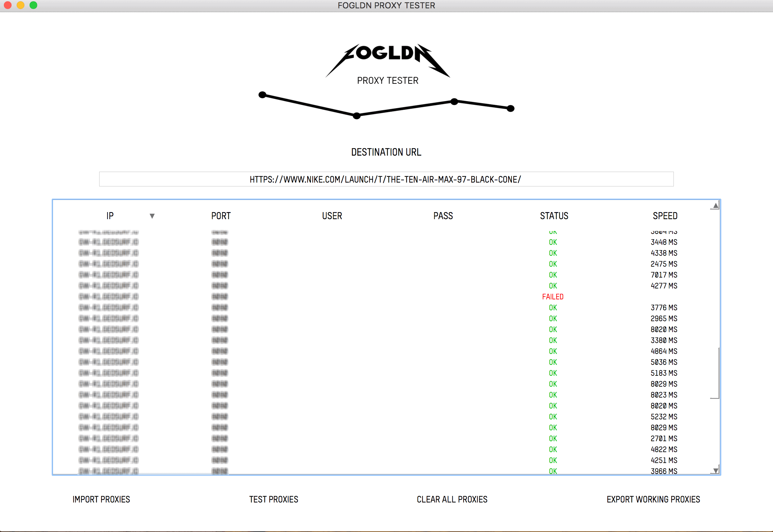Screen dimensions: 773x532
Task: Choose Export Working Proxies
Action: coord(653,499)
